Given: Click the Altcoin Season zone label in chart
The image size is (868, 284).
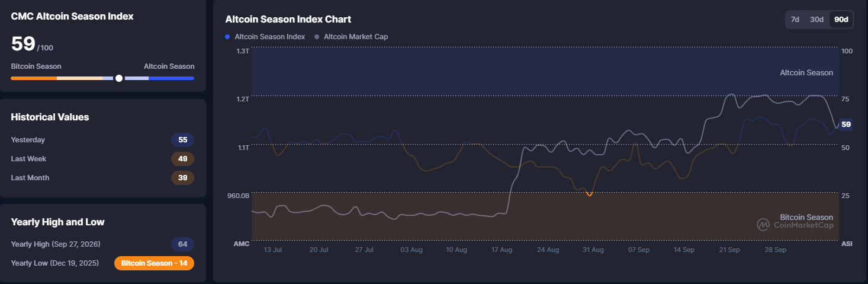Looking at the screenshot, I should pos(806,73).
